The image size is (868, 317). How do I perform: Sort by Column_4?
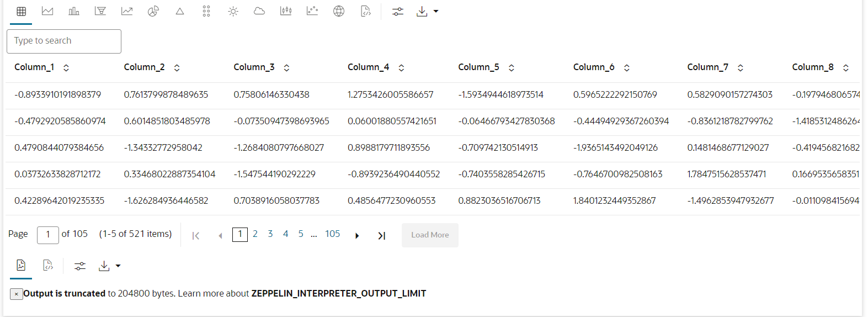401,67
